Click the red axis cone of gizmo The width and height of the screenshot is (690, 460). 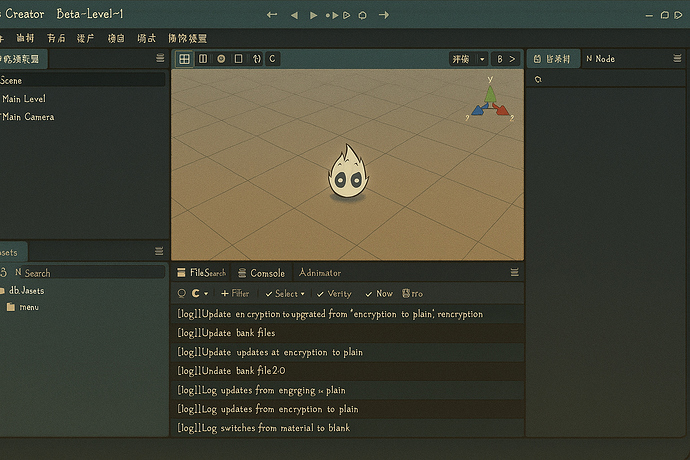point(502,109)
